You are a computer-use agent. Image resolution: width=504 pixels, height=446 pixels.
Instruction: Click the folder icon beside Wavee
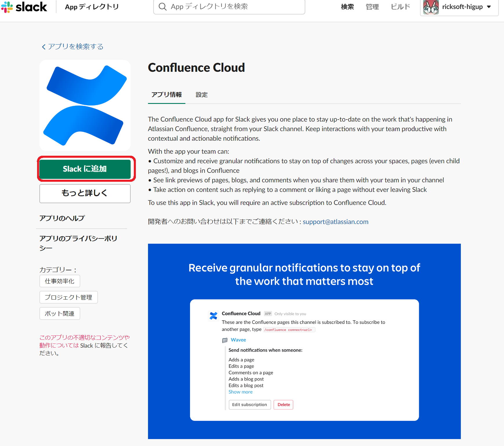225,340
